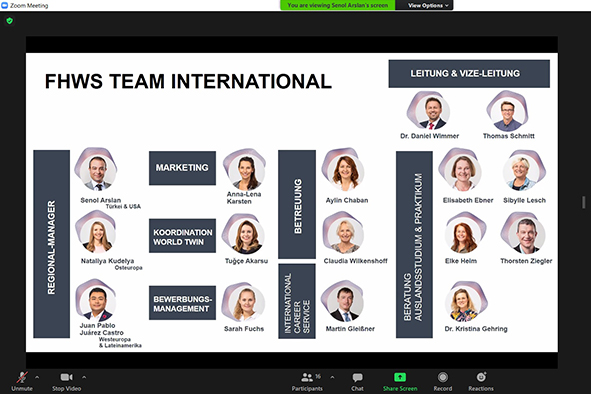The height and width of the screenshot is (394, 591).
Task: Expand video options arrow beside Stop Video
Action: (x=84, y=377)
